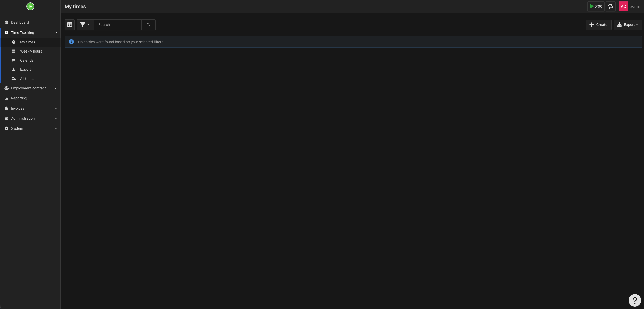Open the AD user avatar menu
The height and width of the screenshot is (309, 644).
623,6
